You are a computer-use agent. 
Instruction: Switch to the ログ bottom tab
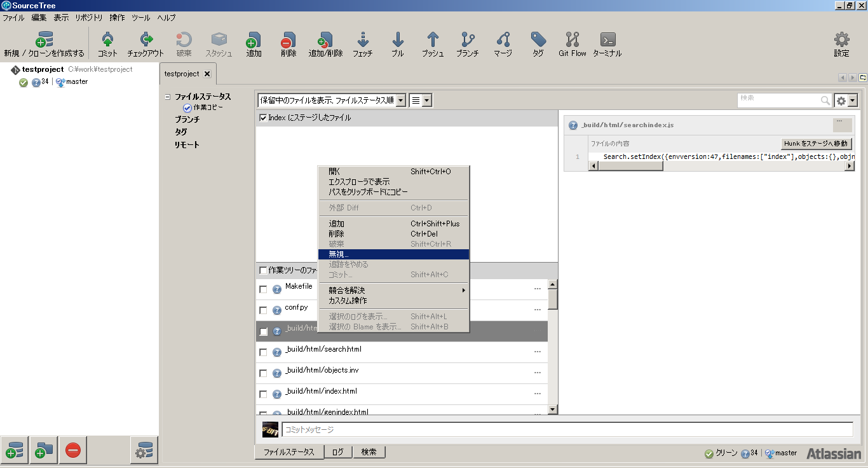click(x=337, y=452)
